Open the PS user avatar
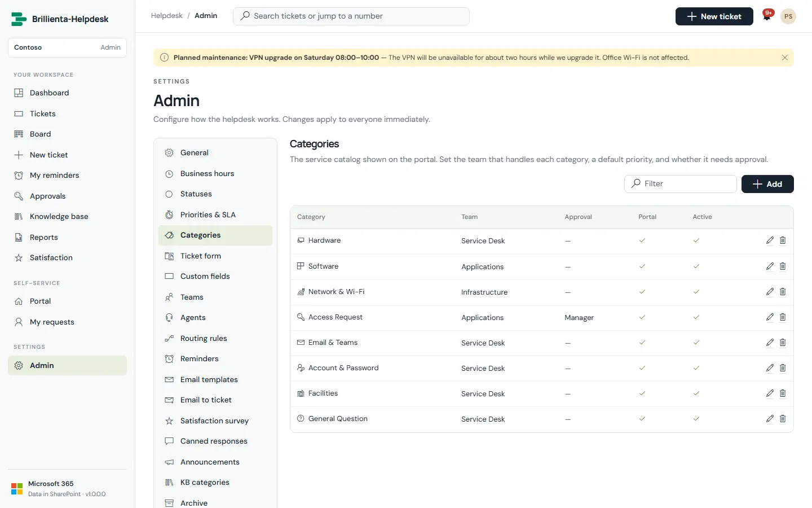 [x=788, y=16]
